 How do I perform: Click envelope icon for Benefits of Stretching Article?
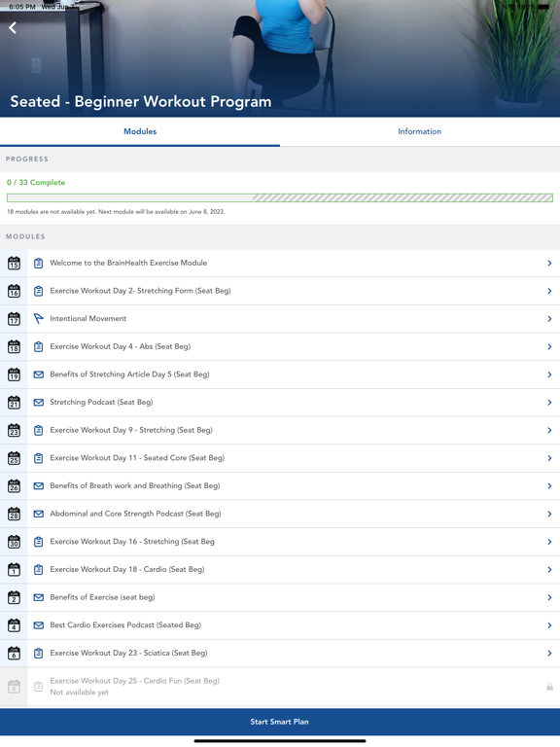click(x=39, y=374)
